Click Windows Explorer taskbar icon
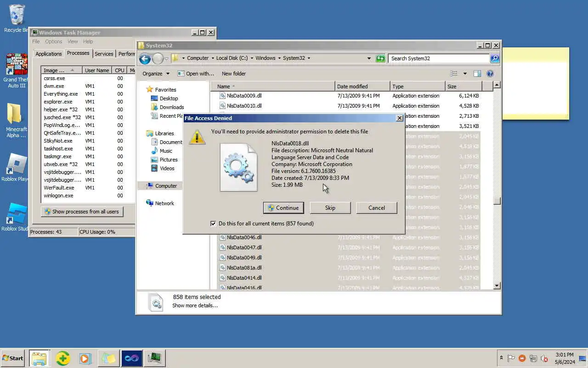Viewport: 588px width, 368px height. pyautogui.click(x=40, y=358)
